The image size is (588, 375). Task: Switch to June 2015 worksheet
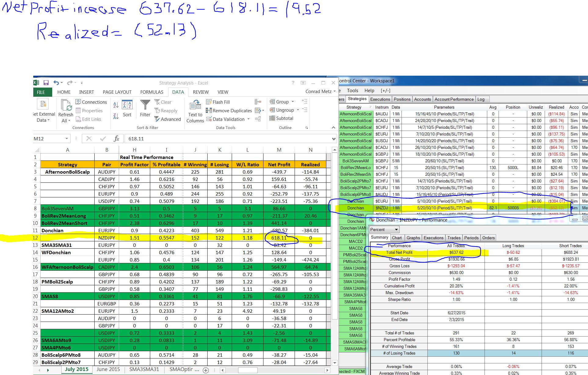click(108, 369)
